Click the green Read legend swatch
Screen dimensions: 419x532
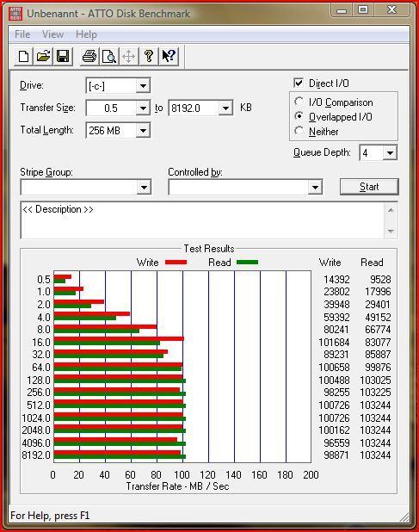point(247,263)
